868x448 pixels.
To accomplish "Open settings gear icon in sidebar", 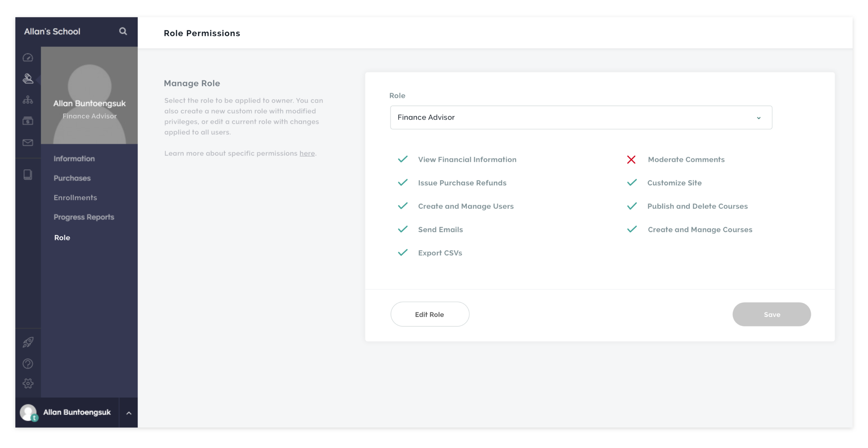I will (x=28, y=383).
